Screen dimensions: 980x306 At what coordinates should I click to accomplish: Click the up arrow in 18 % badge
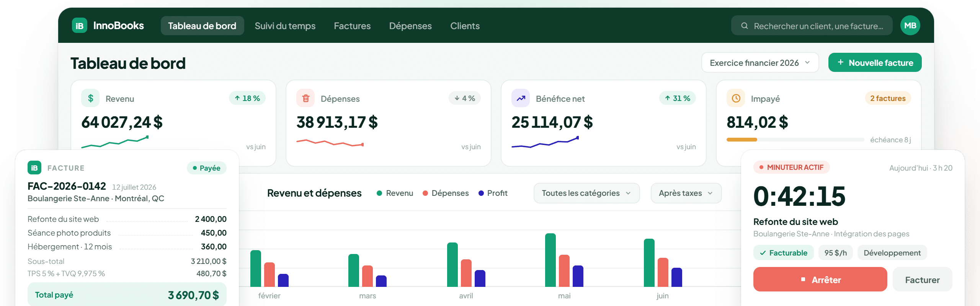(x=237, y=98)
